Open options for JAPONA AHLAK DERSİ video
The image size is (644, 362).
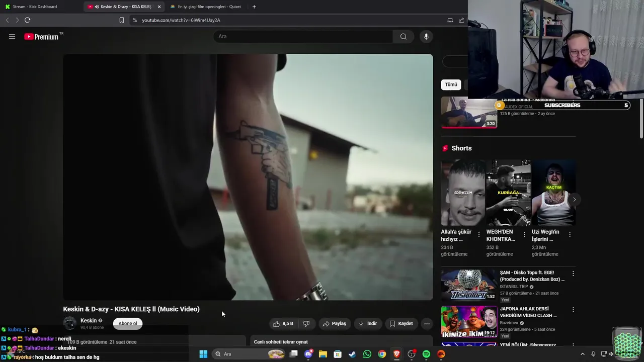(573, 310)
